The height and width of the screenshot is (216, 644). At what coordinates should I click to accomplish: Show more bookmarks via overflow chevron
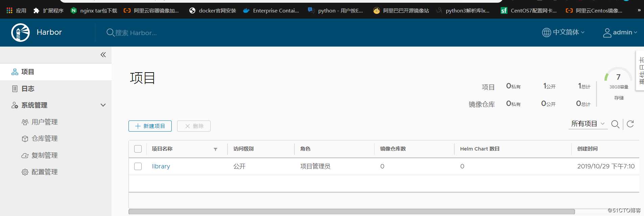coord(639,10)
